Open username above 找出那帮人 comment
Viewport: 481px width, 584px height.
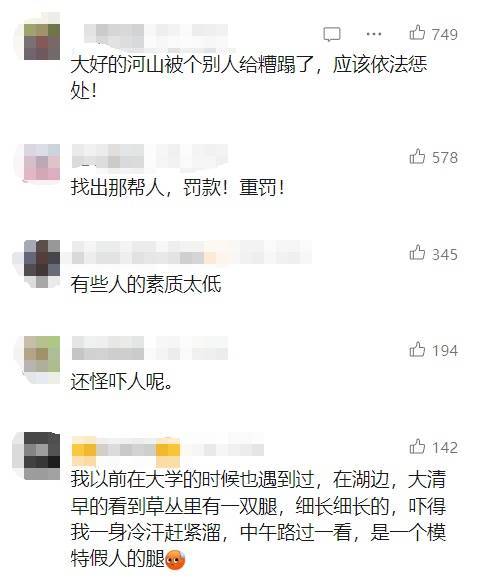click(149, 156)
